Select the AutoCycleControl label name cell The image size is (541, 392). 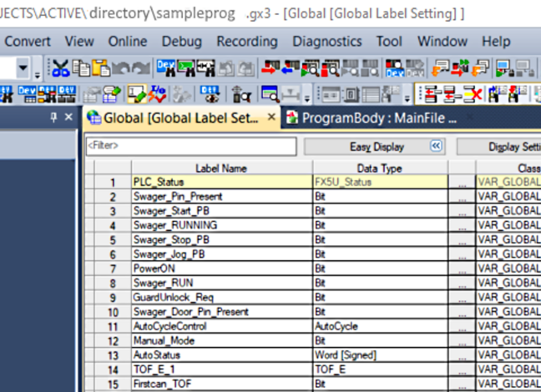click(222, 326)
